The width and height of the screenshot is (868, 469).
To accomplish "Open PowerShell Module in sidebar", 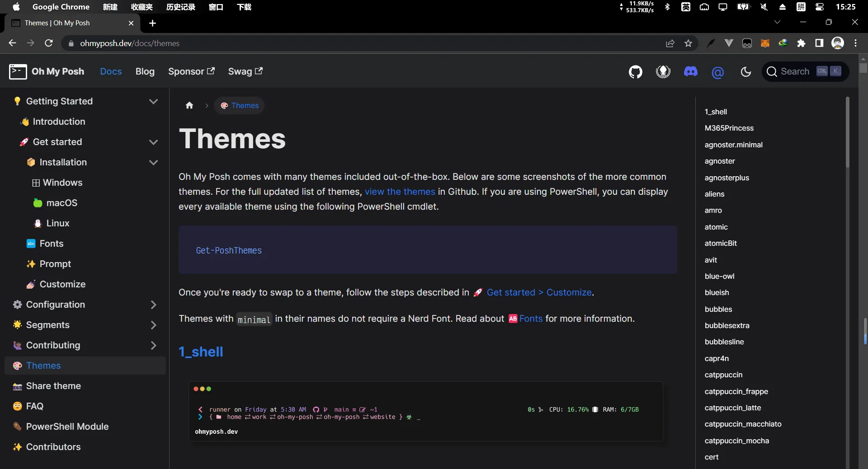I will pos(61,427).
